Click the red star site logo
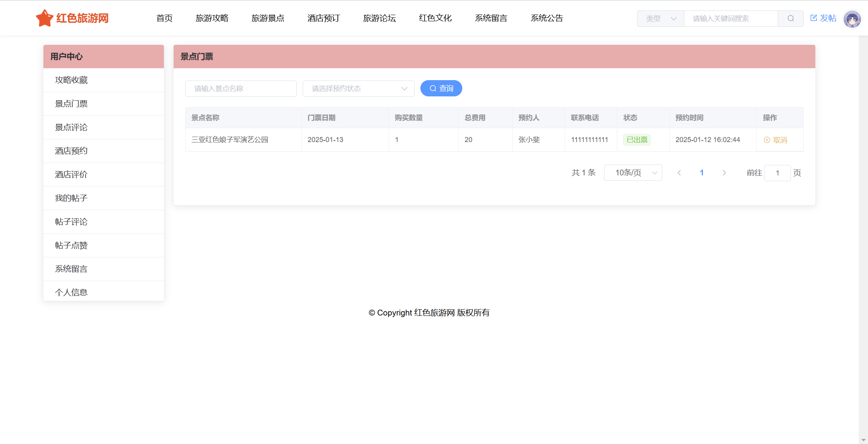The height and width of the screenshot is (444, 868). click(45, 18)
